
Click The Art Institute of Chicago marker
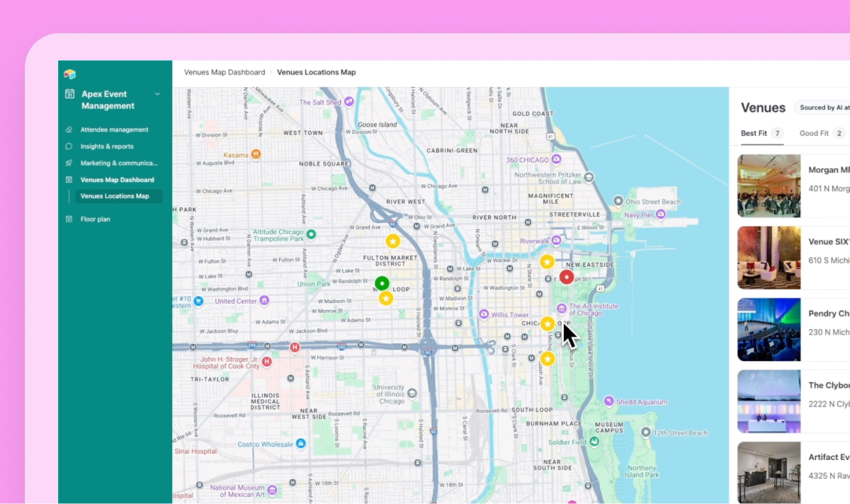[x=562, y=308]
